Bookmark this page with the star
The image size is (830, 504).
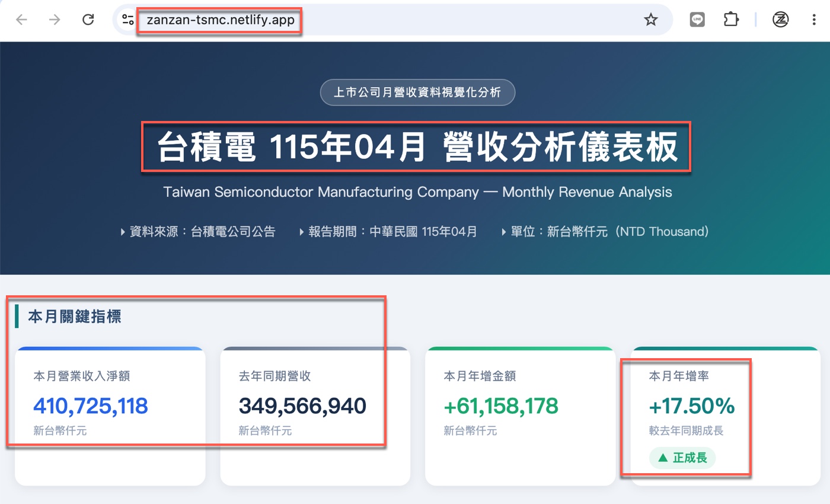pyautogui.click(x=651, y=20)
